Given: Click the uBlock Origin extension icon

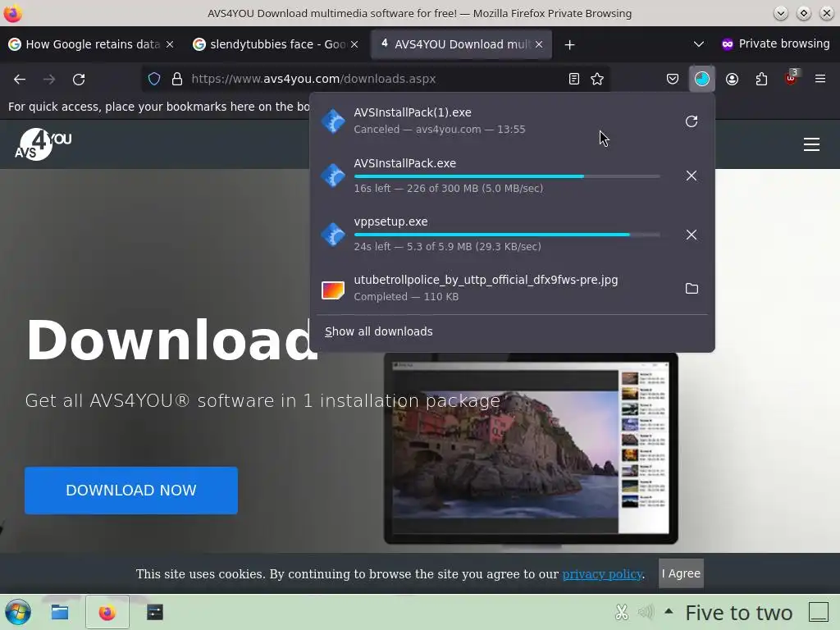Looking at the screenshot, I should point(791,78).
